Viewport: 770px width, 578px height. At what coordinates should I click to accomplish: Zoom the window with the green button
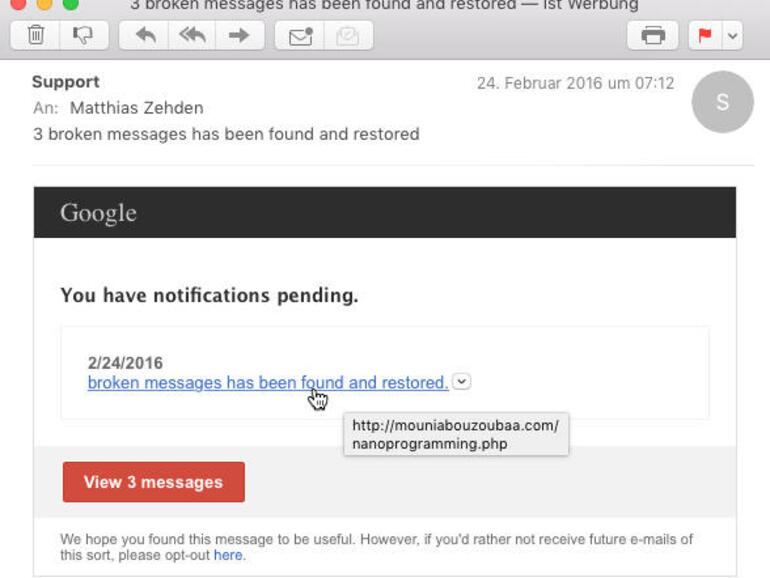click(70, 4)
